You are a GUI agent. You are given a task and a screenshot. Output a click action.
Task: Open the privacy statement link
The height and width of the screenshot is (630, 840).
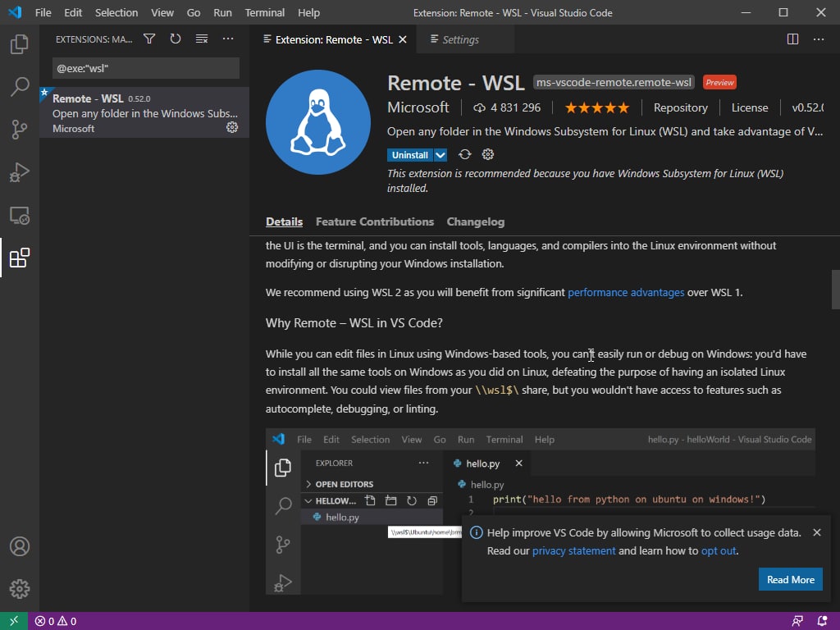click(573, 550)
